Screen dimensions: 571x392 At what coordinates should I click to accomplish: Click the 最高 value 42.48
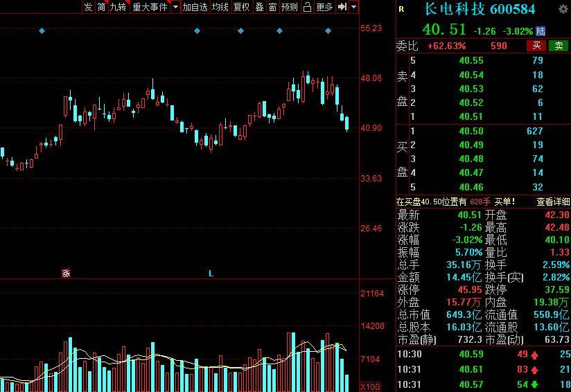(x=557, y=227)
